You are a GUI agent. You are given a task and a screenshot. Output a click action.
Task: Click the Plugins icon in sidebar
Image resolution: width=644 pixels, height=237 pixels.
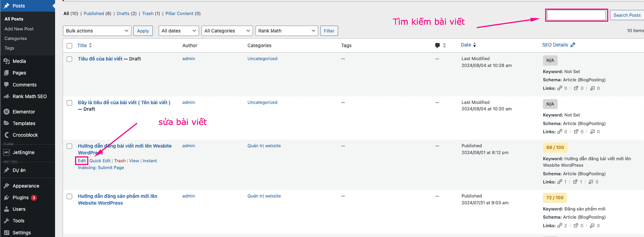coord(6,198)
